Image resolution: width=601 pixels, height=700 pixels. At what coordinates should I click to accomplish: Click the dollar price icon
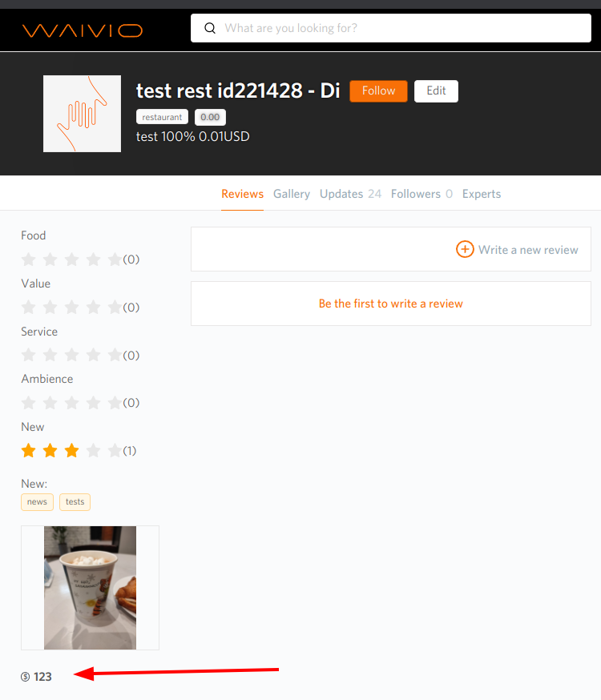point(26,677)
